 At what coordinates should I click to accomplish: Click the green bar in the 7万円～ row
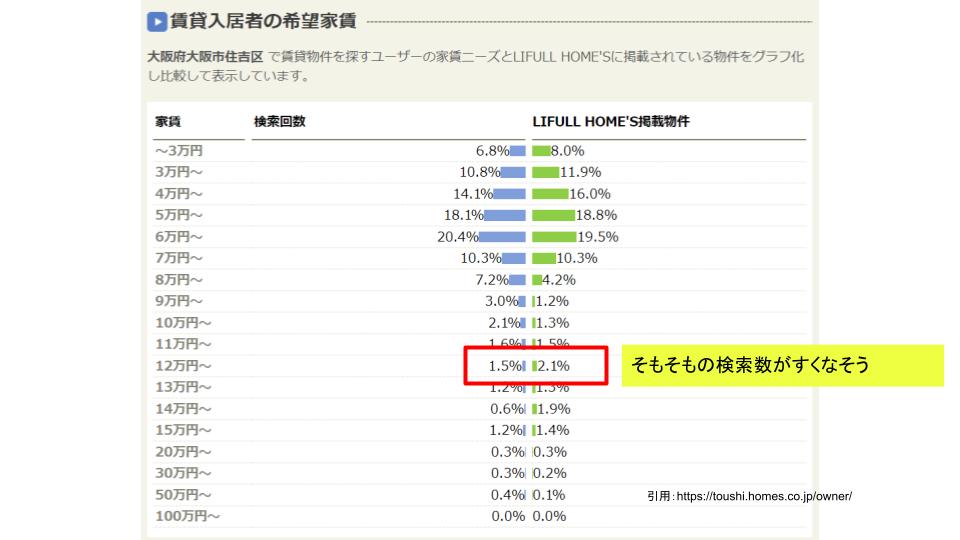543,258
